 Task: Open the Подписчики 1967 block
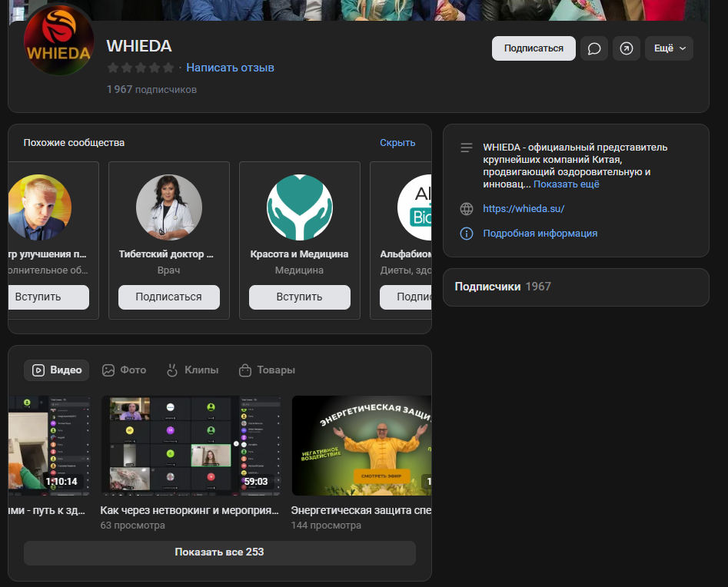(x=576, y=287)
